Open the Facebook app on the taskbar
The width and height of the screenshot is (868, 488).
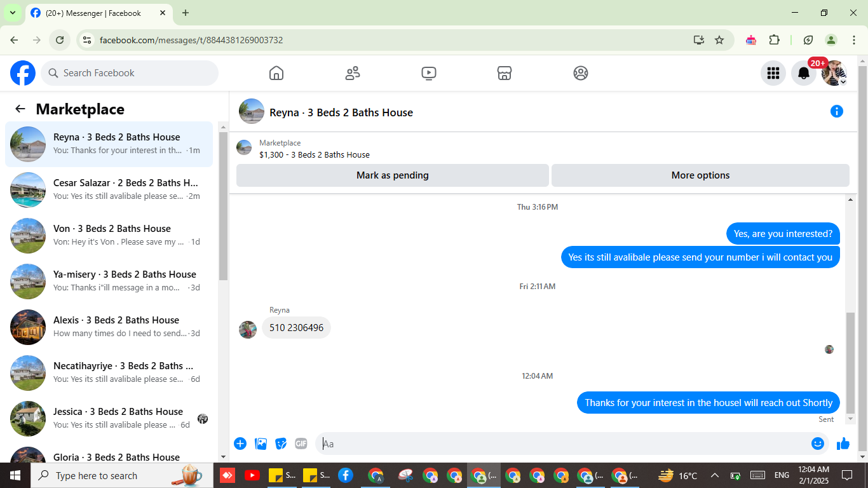pyautogui.click(x=346, y=475)
